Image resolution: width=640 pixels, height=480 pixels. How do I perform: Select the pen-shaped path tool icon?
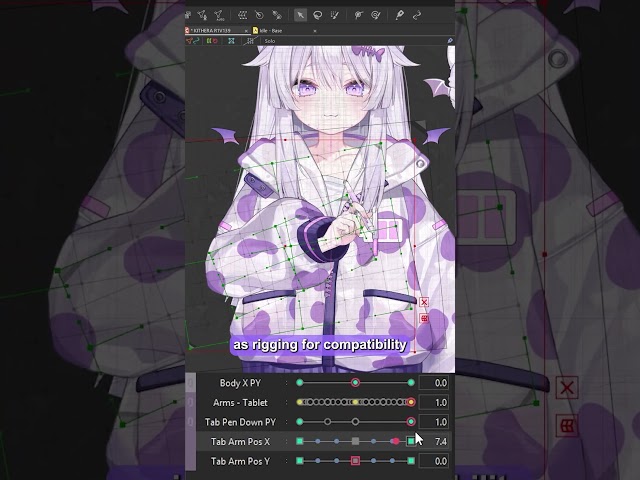coord(399,16)
